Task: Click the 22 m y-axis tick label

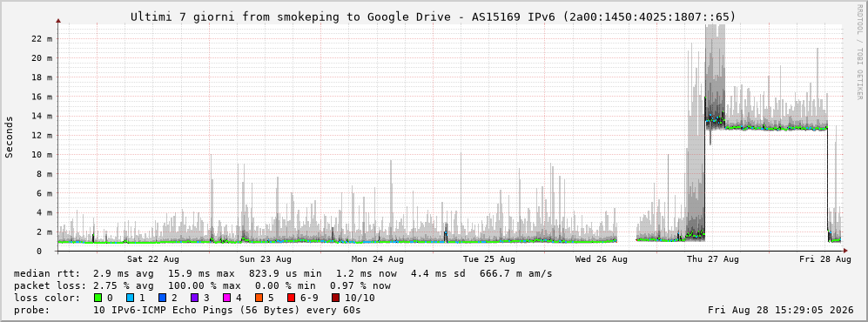Action: pyautogui.click(x=42, y=39)
